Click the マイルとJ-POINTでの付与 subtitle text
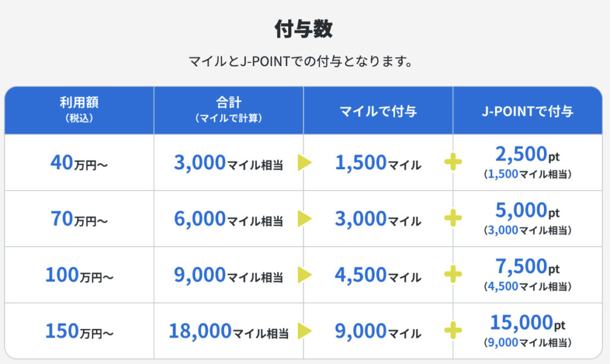Viewport: 610px width, 364px height. pos(301,61)
